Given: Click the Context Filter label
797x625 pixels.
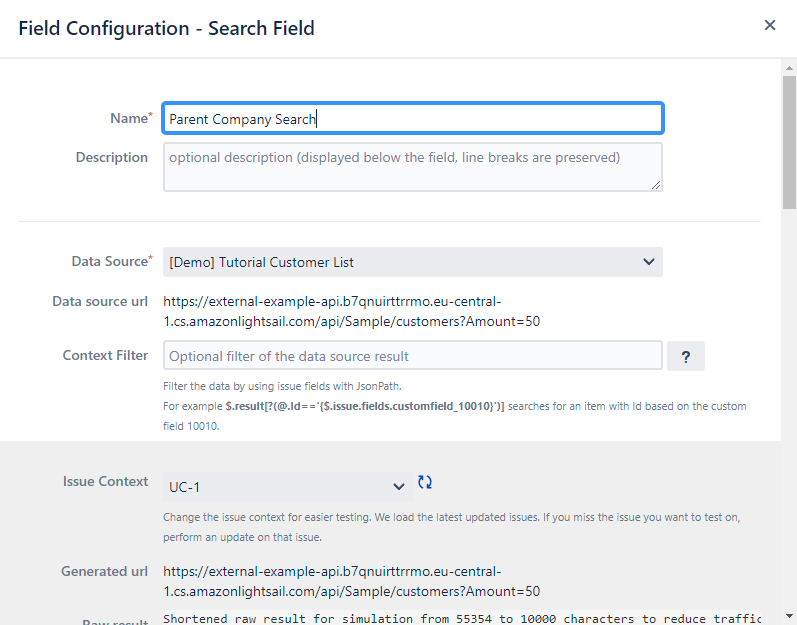Looking at the screenshot, I should pos(105,355).
